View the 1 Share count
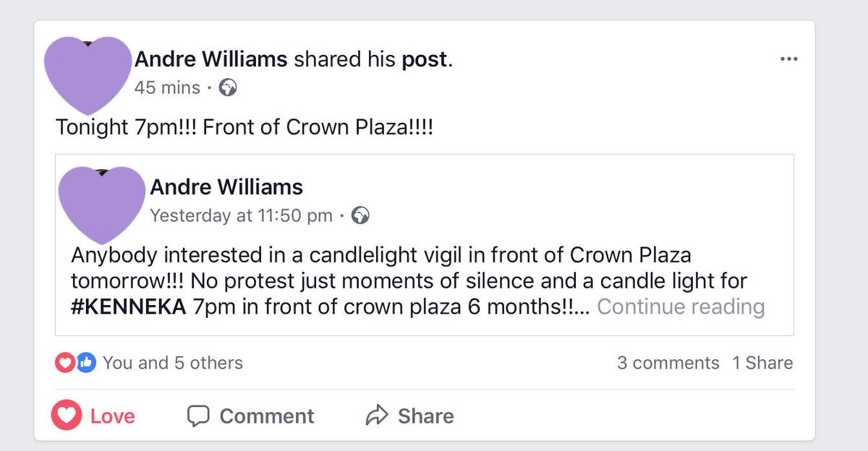Viewport: 868px width, 451px height. pos(762,363)
